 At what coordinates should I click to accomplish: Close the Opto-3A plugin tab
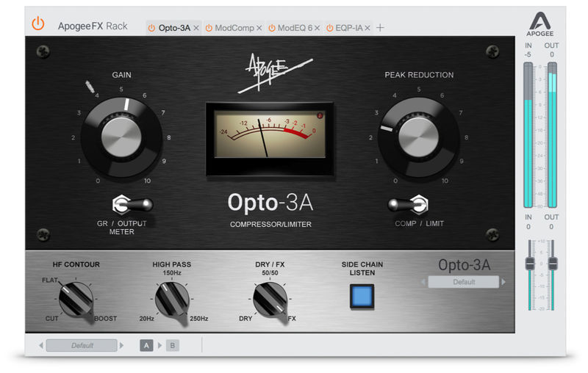point(196,28)
